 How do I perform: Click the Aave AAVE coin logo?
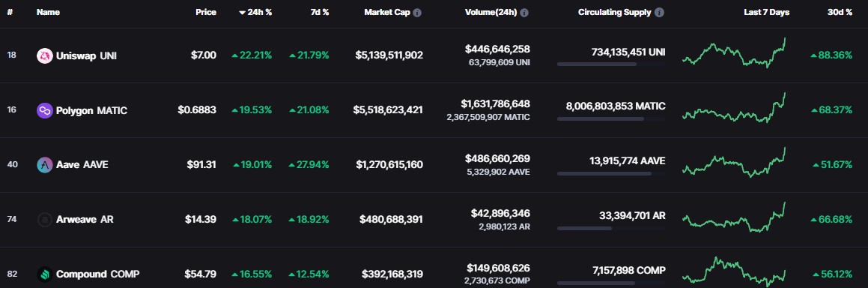pyautogui.click(x=44, y=164)
